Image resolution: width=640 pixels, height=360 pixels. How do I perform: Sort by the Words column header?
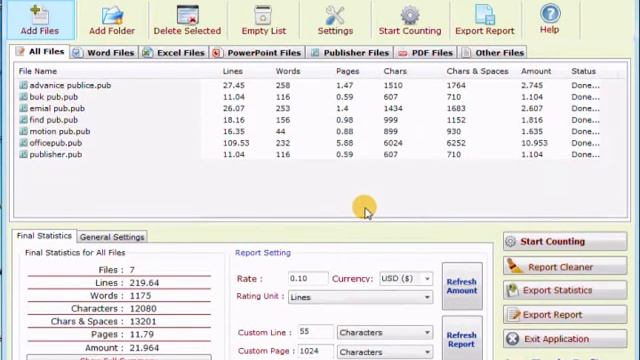point(288,71)
